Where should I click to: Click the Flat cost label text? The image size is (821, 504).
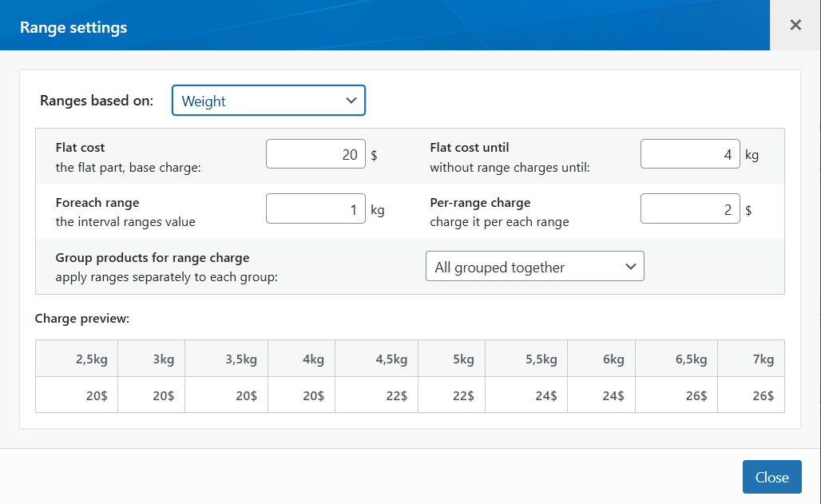tap(81, 147)
